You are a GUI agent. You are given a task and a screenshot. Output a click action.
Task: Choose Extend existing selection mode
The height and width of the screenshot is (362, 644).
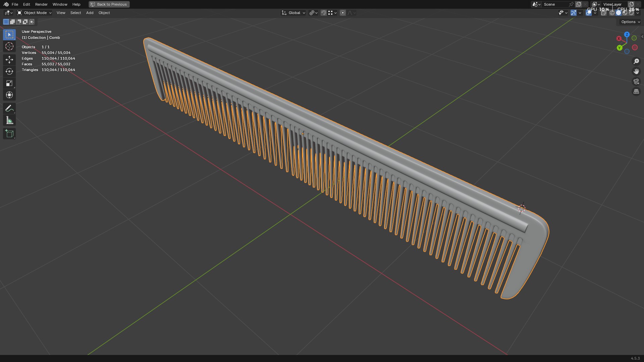pyautogui.click(x=12, y=22)
